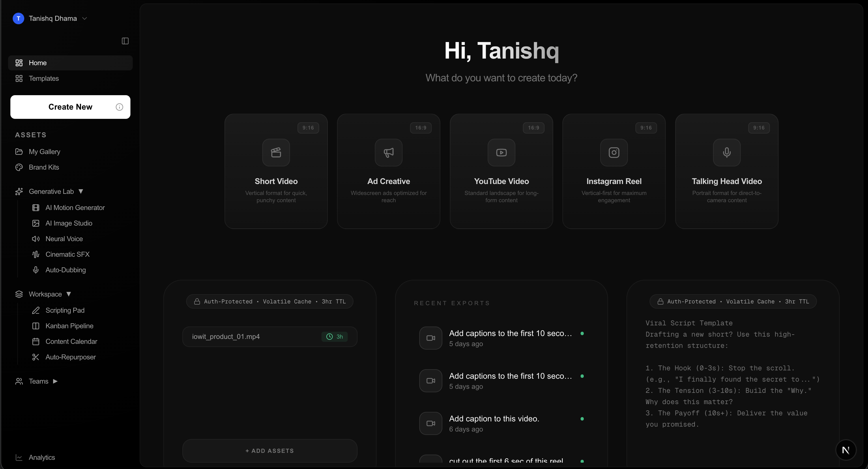Open My Gallery
Screen dimensions: 868x469
click(x=70, y=152)
